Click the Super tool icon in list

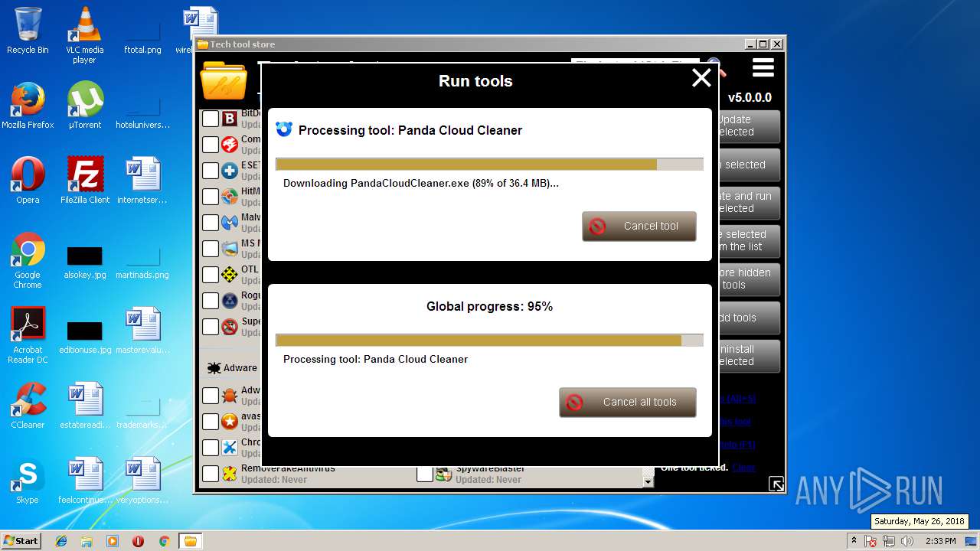pyautogui.click(x=230, y=327)
